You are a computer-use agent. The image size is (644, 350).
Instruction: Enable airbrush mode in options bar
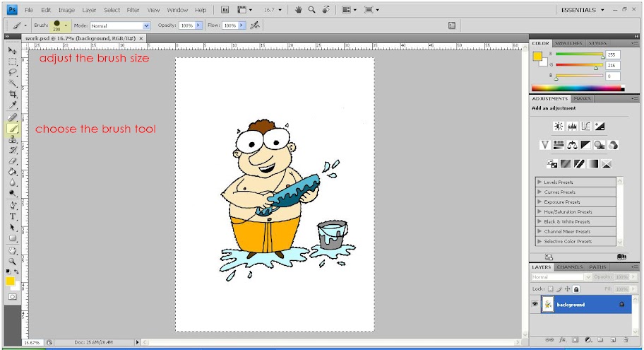[x=255, y=25]
